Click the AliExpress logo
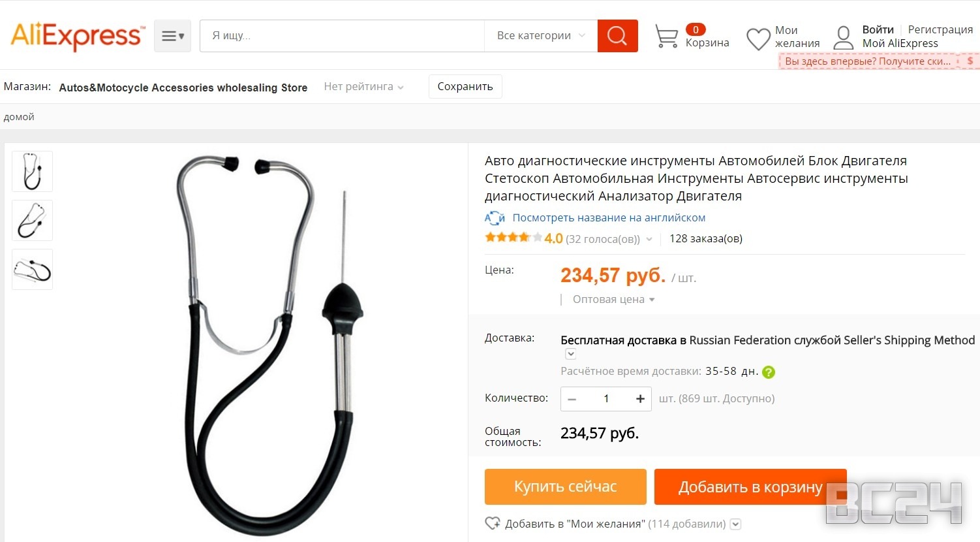This screenshot has height=542, width=980. pyautogui.click(x=78, y=36)
